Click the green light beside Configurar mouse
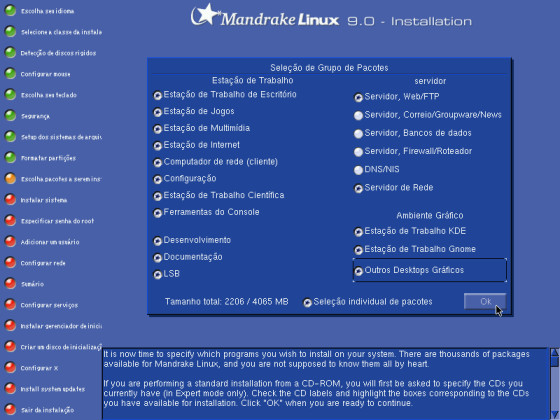Image resolution: width=560 pixels, height=420 pixels. [10, 74]
